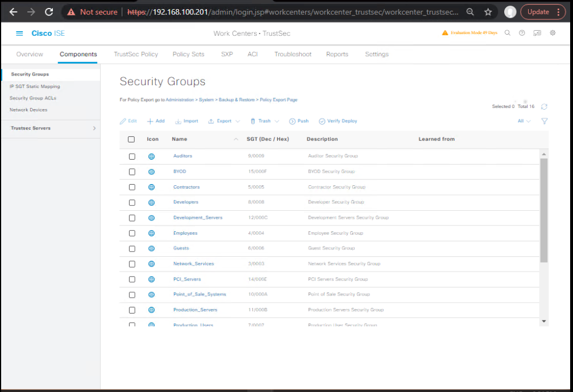Open the ISE notifications panel icon
Image resolution: width=573 pixels, height=392 pixels.
(537, 33)
